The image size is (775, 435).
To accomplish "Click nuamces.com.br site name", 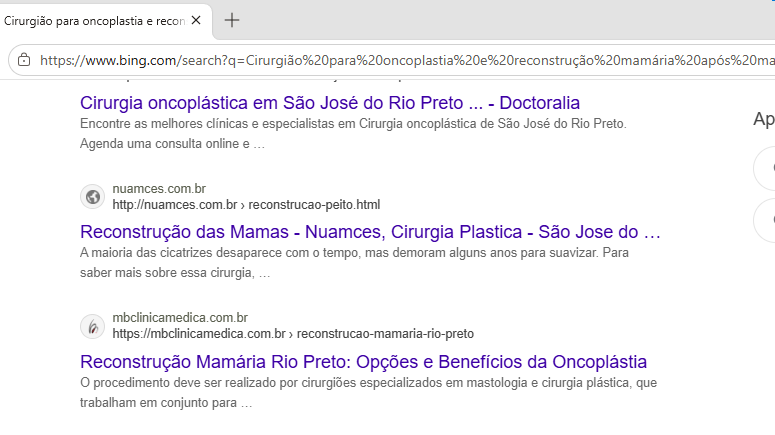I will coord(159,188).
